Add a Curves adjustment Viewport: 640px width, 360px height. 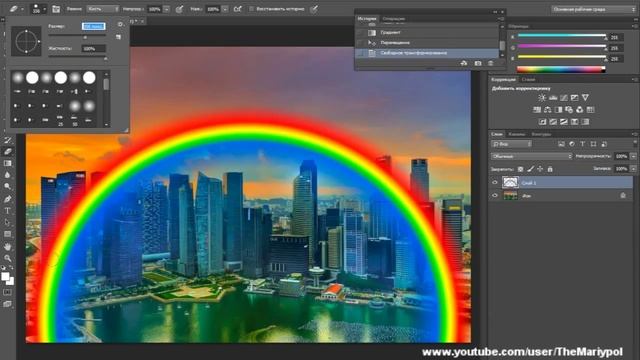click(x=564, y=98)
